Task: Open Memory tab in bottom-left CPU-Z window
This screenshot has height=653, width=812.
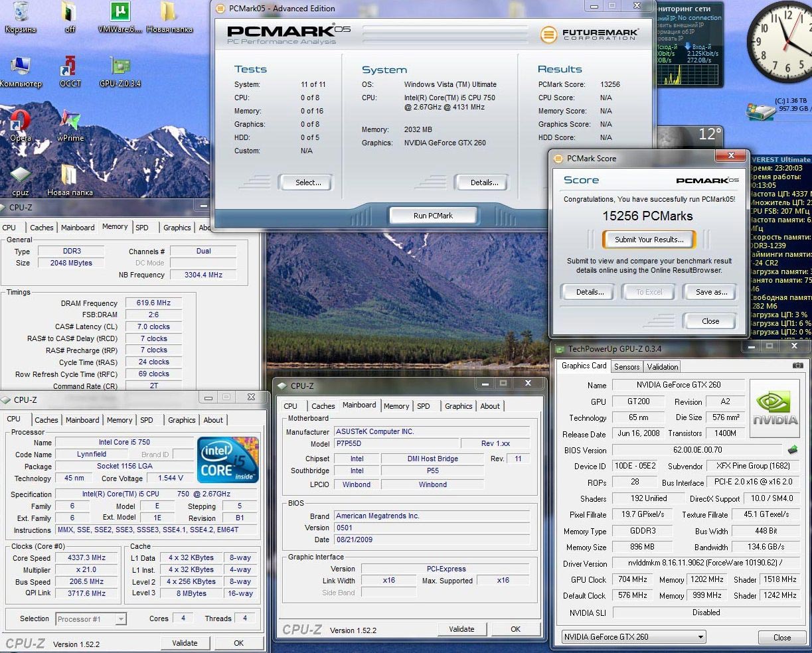Action: [x=120, y=420]
